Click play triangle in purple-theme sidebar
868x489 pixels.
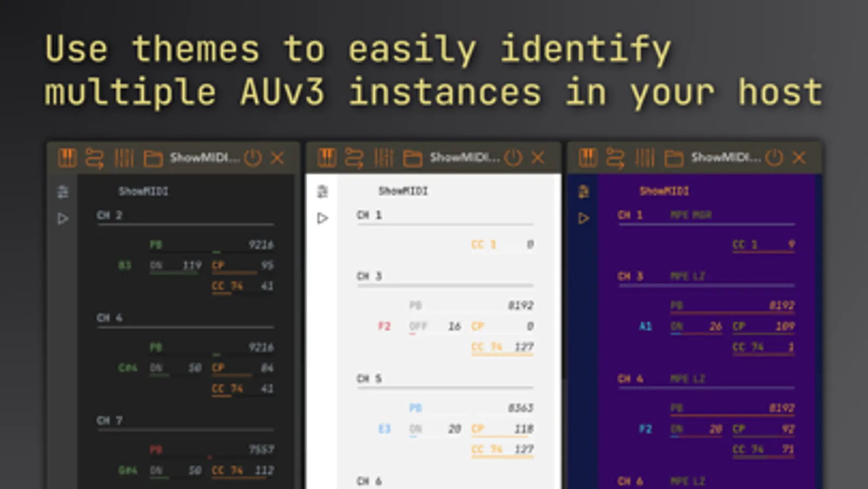[x=584, y=218]
